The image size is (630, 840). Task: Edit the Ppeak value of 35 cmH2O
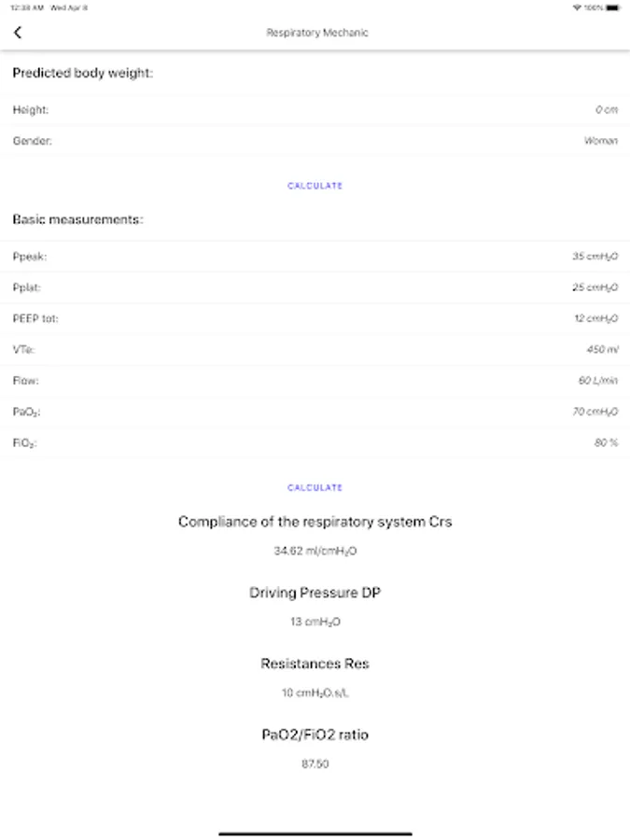(x=595, y=257)
